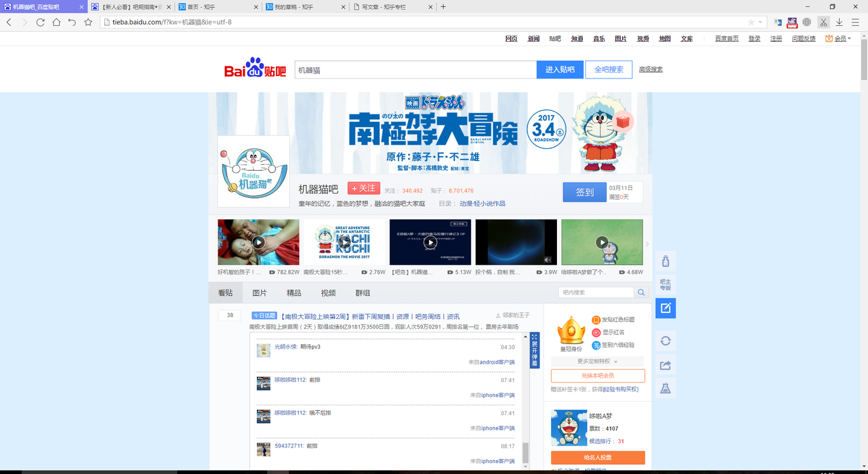Play the 南极大冒险15秒 video thumbnail
Viewport: 868px width, 474px height.
coord(344,242)
